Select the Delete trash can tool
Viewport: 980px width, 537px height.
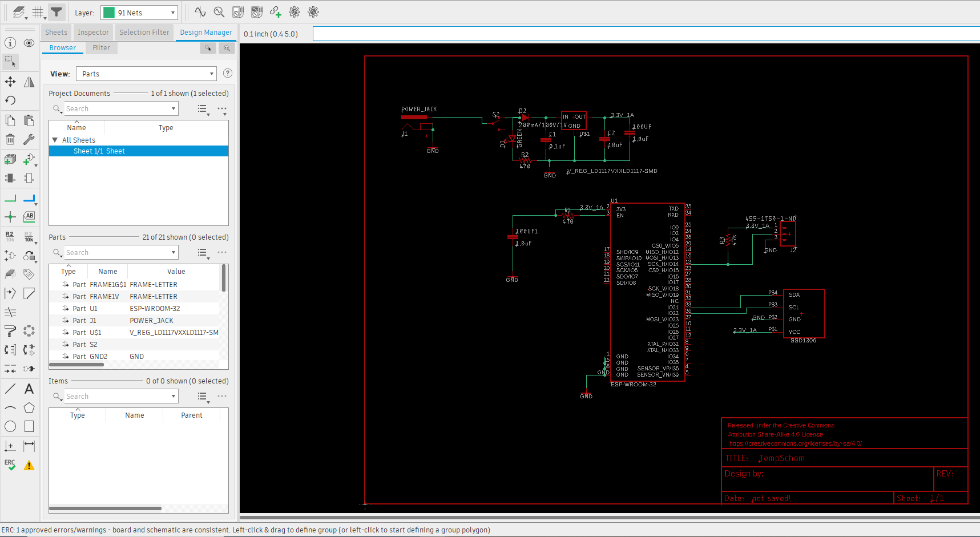click(x=10, y=139)
